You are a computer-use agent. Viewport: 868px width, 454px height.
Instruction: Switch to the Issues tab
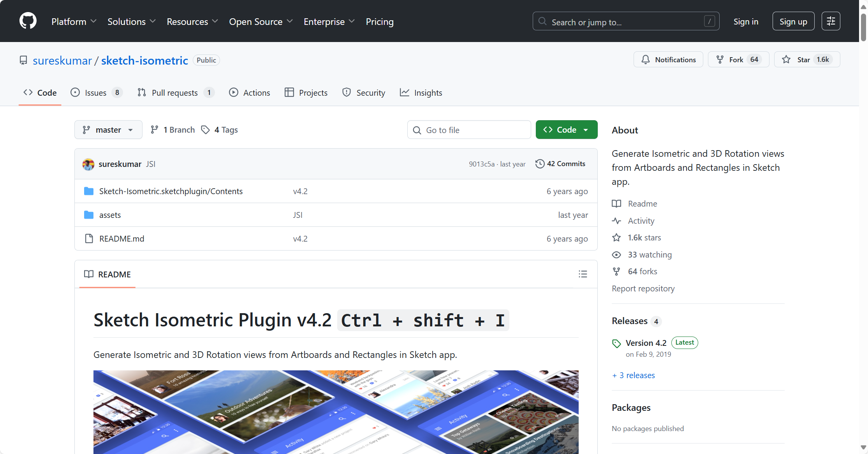pyautogui.click(x=96, y=93)
